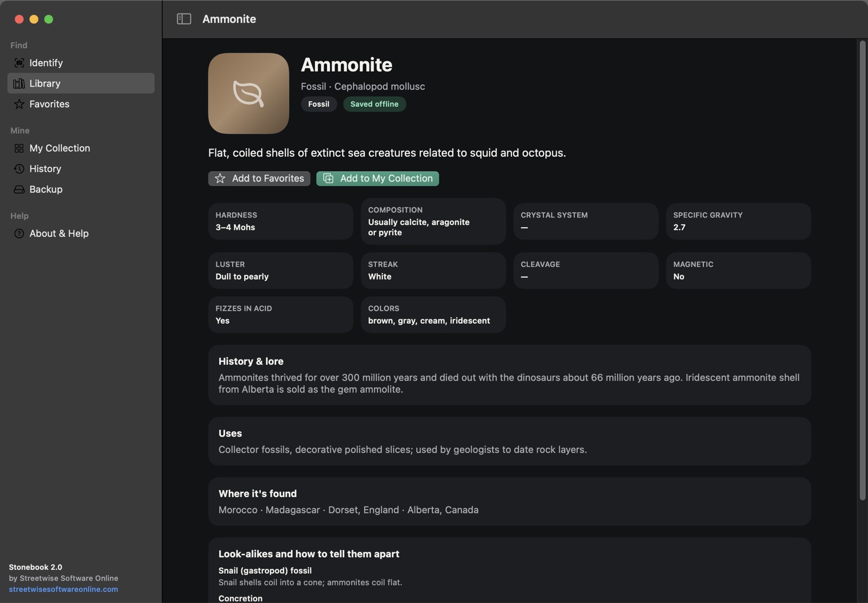Open the Backup section
868x603 pixels.
pyautogui.click(x=81, y=189)
